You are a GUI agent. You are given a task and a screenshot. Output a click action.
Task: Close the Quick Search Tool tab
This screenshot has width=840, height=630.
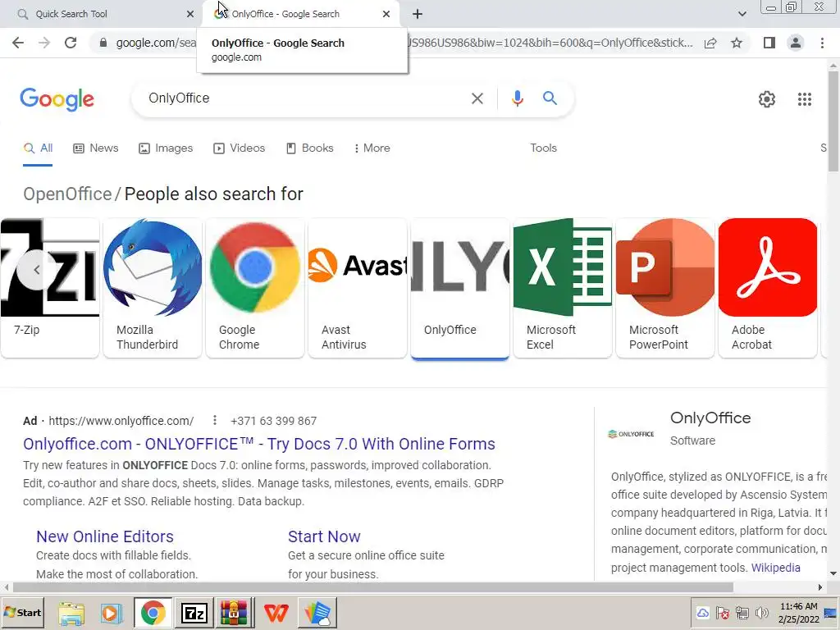point(190,14)
